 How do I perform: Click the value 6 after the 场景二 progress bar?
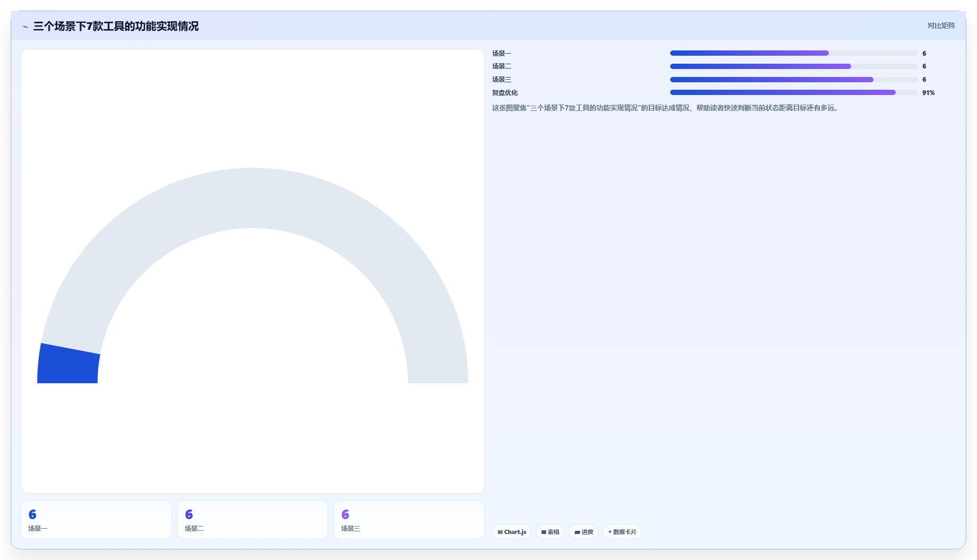[924, 66]
